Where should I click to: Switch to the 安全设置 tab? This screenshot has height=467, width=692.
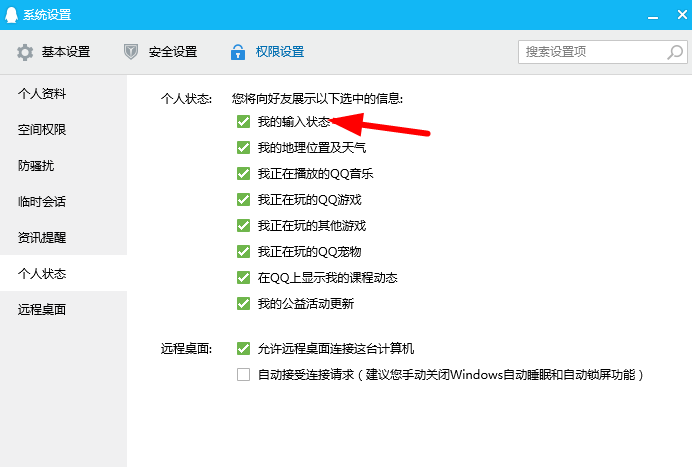pos(172,52)
